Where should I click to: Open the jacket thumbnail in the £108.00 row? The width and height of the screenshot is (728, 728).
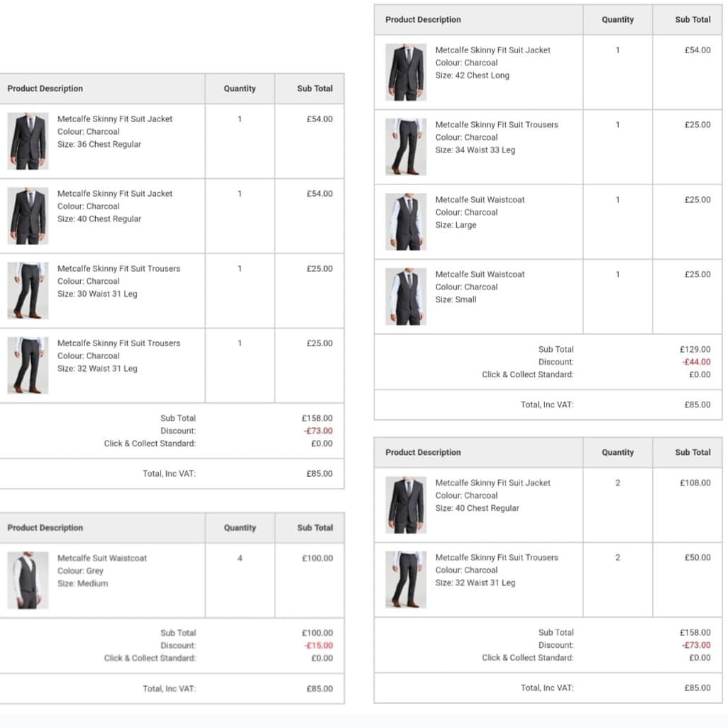pos(407,504)
